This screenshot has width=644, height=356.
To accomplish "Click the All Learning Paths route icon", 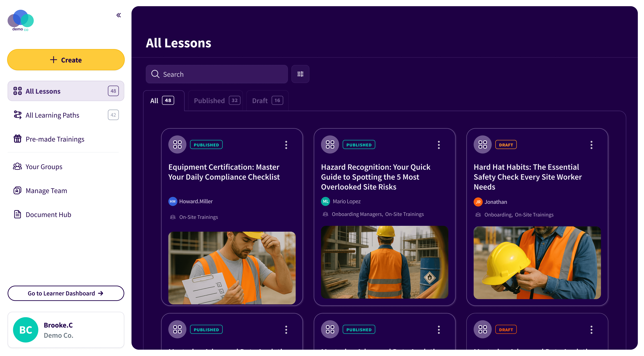I will pyautogui.click(x=18, y=115).
